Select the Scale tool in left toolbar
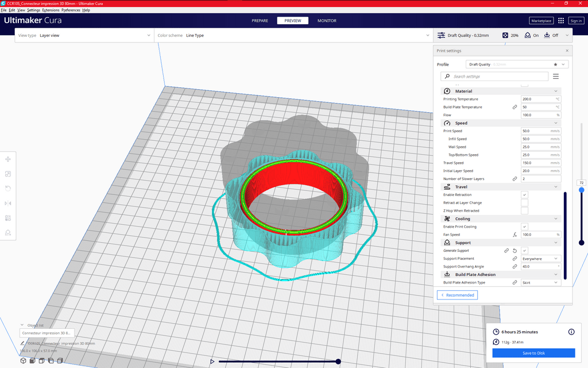This screenshot has height=368, width=588. (8, 174)
